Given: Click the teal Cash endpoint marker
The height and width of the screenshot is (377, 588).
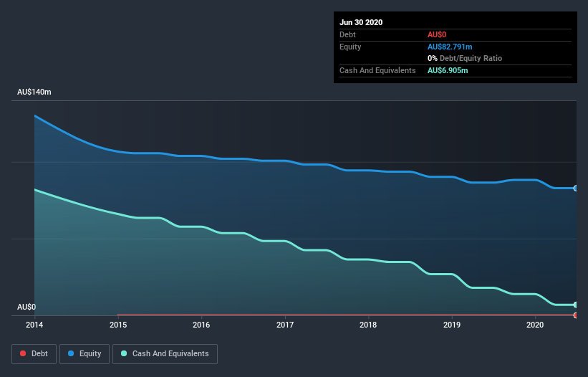Looking at the screenshot, I should 576,305.
